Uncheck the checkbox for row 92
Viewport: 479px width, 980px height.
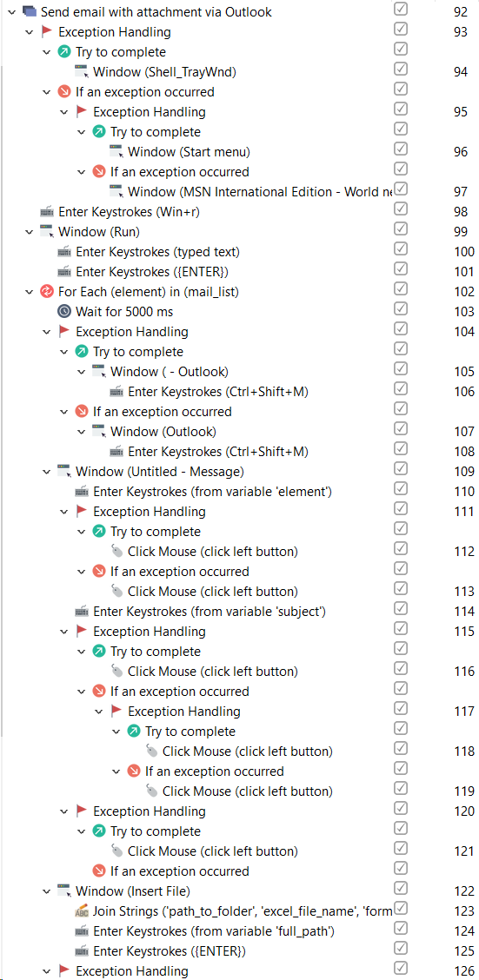tap(401, 9)
